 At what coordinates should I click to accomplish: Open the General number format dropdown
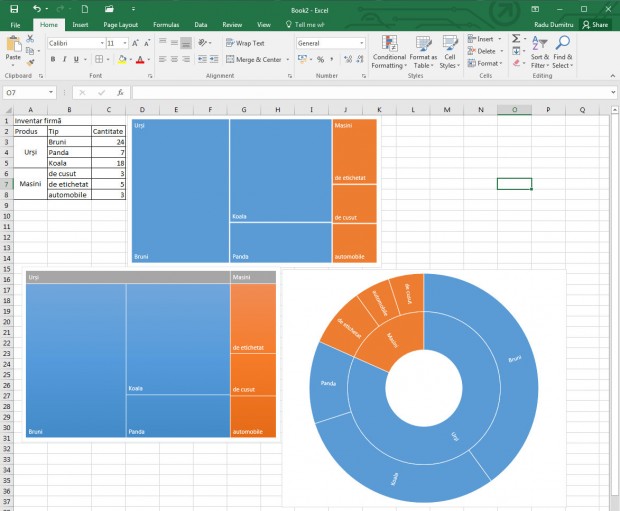[x=362, y=43]
